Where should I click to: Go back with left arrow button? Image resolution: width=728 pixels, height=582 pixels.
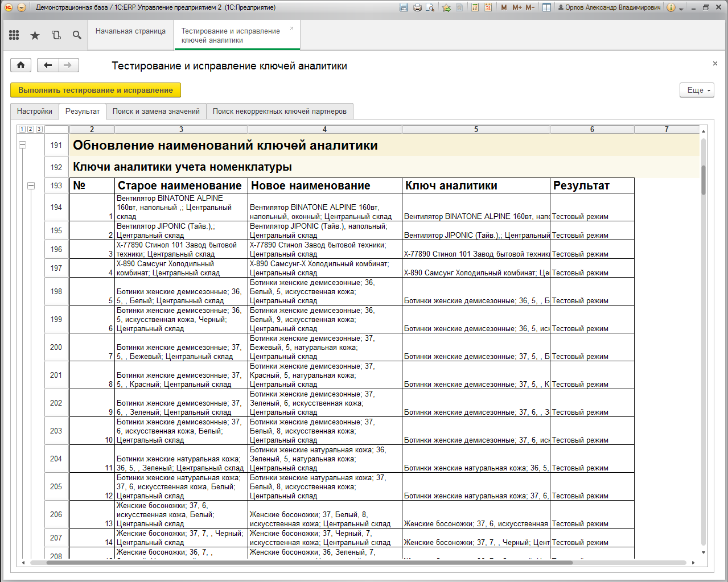click(48, 65)
